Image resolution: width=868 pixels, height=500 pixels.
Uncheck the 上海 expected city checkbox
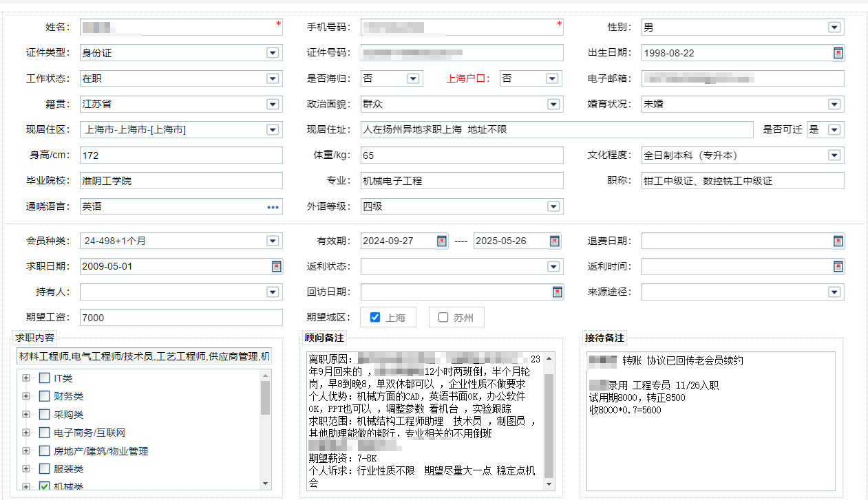pyautogui.click(x=375, y=317)
